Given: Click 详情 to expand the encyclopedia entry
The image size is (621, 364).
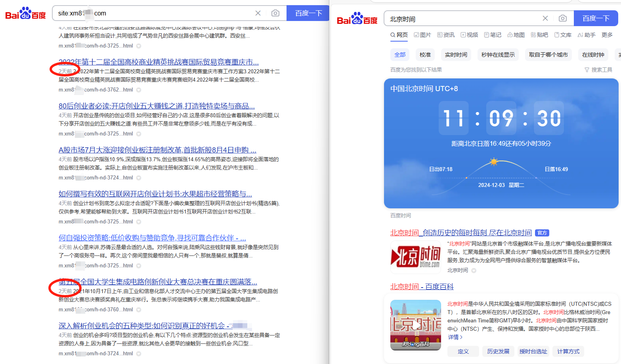Looking at the screenshot, I should coord(455,337).
